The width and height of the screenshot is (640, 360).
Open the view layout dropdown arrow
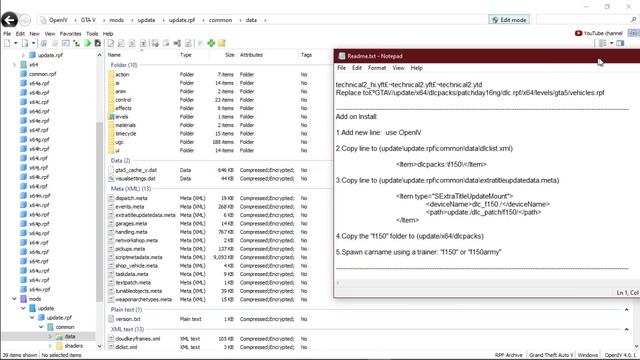[611, 43]
